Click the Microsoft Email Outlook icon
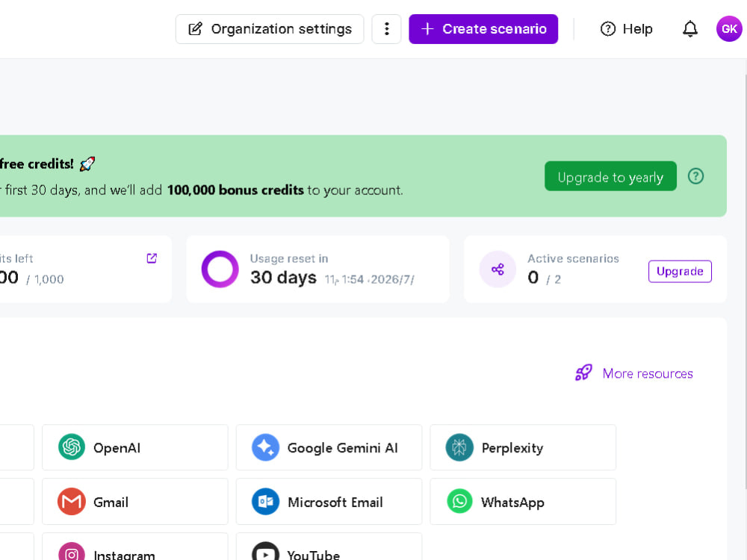The width and height of the screenshot is (747, 560). pyautogui.click(x=265, y=502)
